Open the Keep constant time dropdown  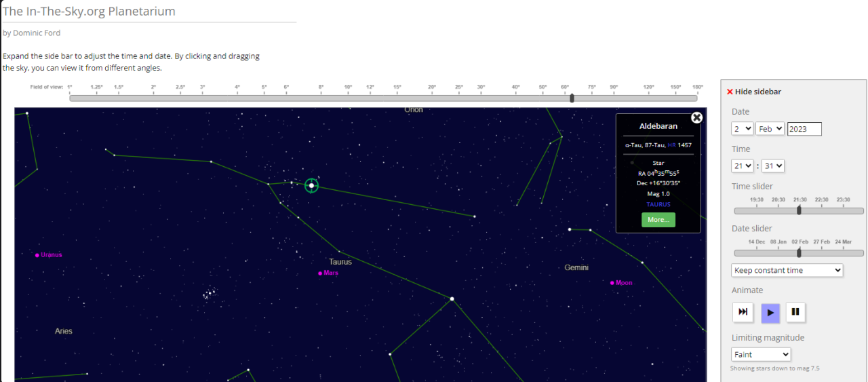[787, 270]
